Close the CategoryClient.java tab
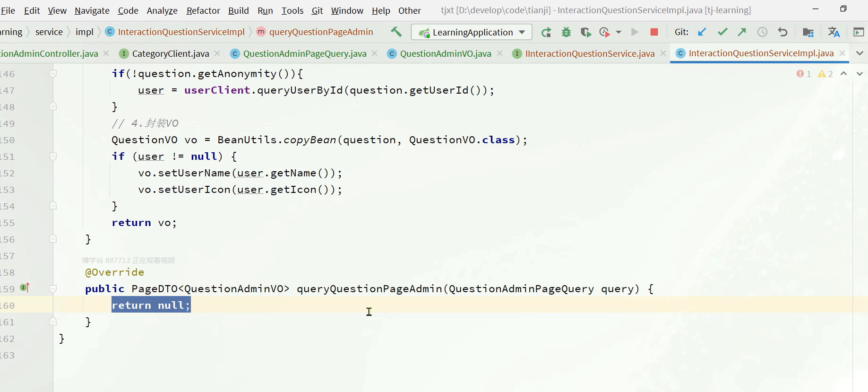 (x=217, y=53)
